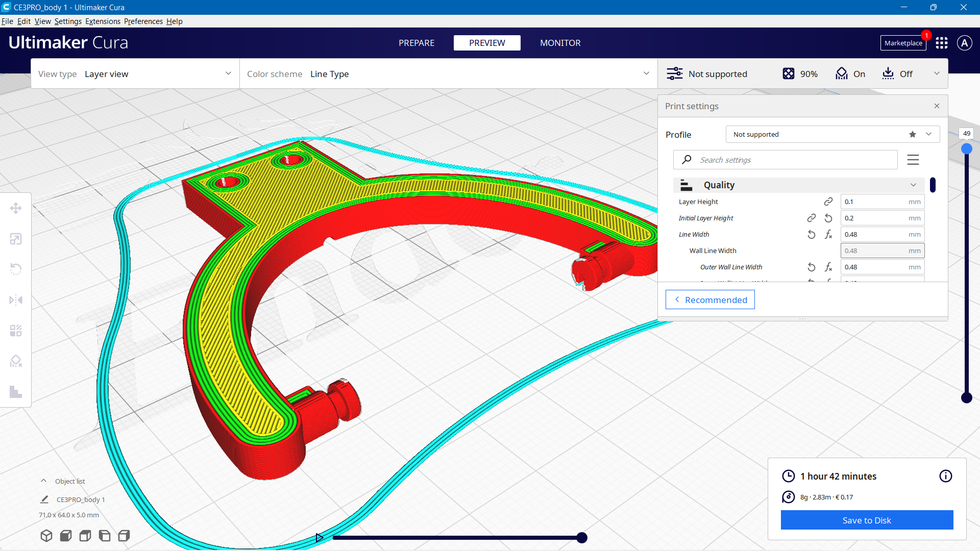Collapse the print settings summary bar chevron
Screen dimensions: 980x551
click(937, 73)
